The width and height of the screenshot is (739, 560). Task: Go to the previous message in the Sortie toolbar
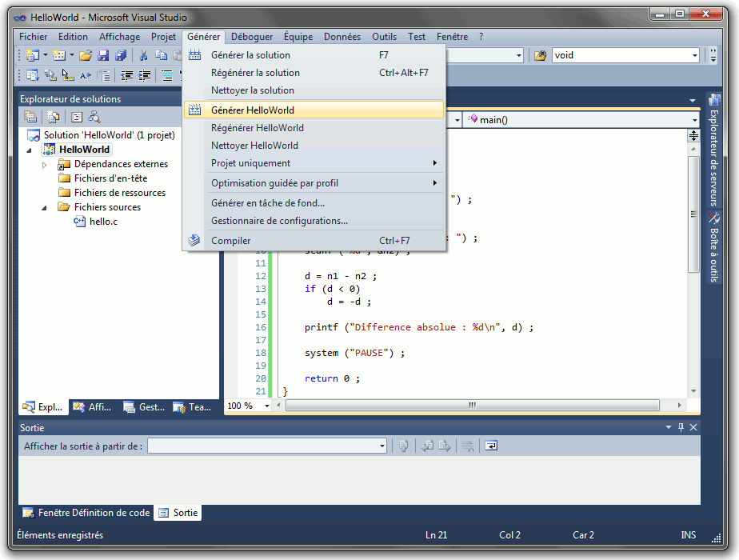point(427,446)
